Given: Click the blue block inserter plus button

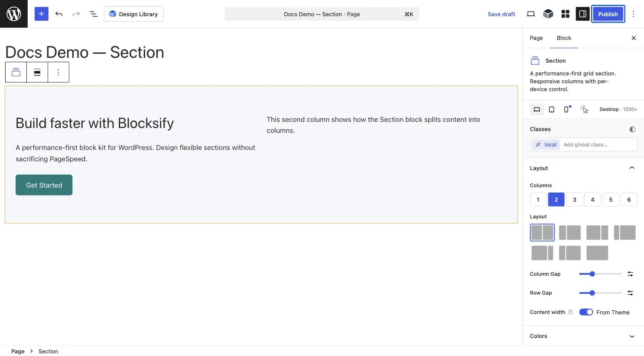Looking at the screenshot, I should pos(41,14).
